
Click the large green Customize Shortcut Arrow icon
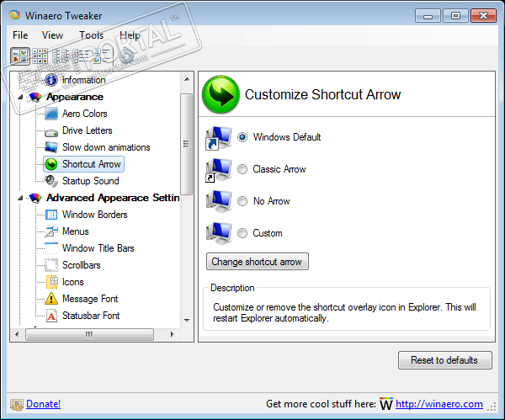[221, 94]
